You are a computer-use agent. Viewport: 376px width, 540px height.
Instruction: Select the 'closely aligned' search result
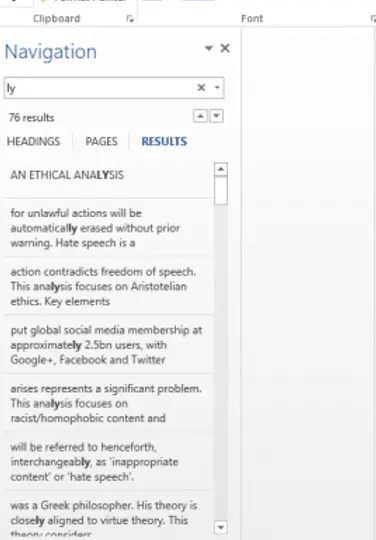click(108, 517)
